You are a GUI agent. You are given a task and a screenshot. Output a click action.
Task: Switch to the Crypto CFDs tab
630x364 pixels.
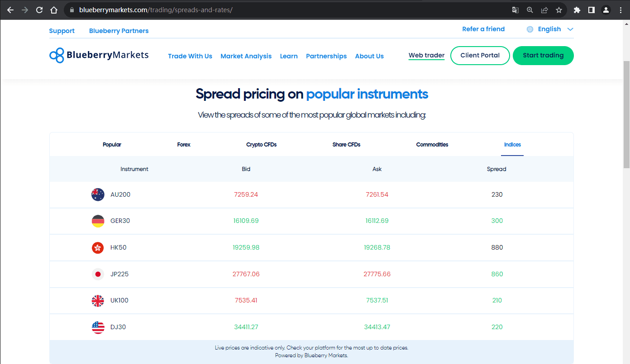click(262, 145)
